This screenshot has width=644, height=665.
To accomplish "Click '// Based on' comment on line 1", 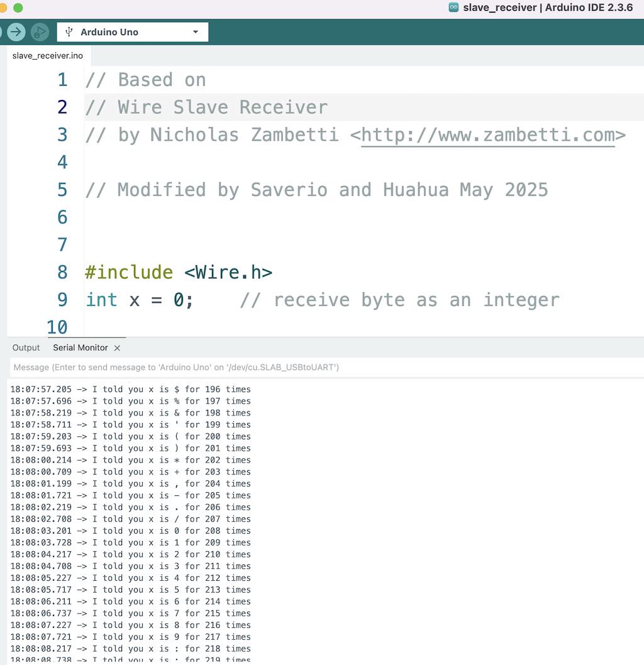I will pos(145,80).
